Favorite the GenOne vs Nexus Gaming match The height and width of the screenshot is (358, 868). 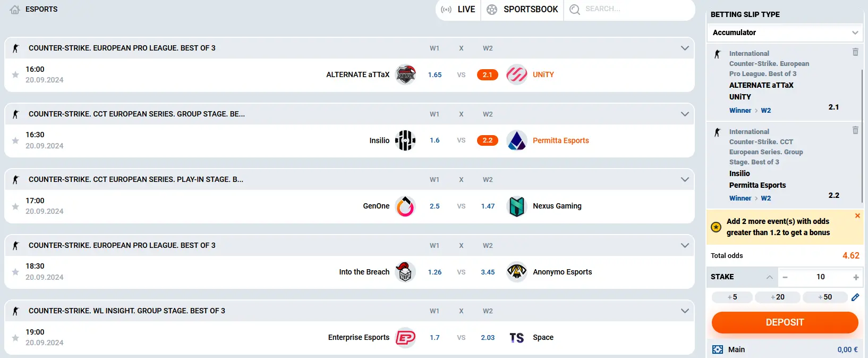coord(15,206)
